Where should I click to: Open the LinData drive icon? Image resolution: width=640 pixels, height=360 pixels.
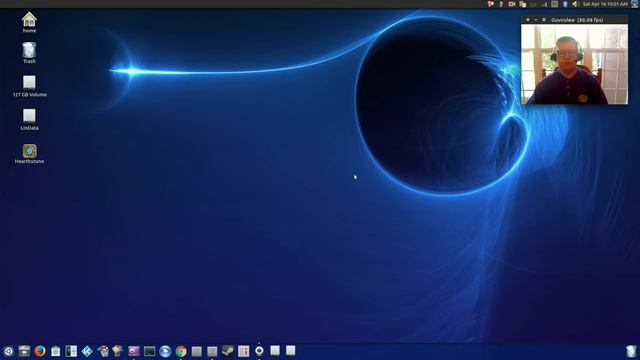pos(29,119)
